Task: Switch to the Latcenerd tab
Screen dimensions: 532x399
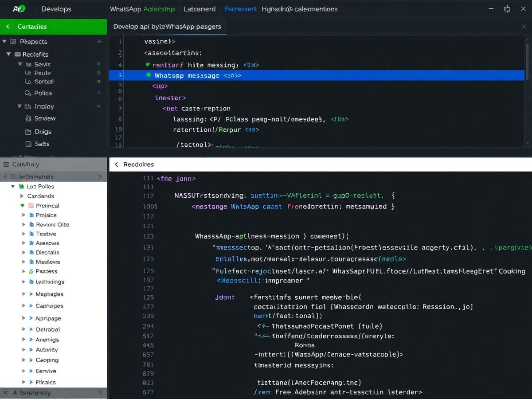Action: (199, 9)
